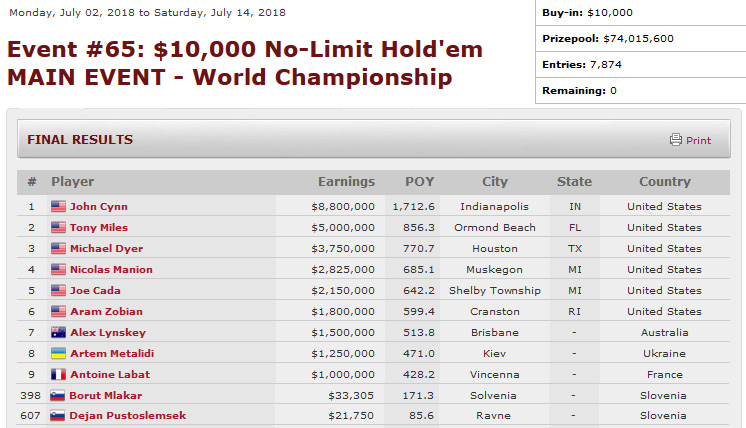Screen dimensions: 746x428
Task: Click the printer icon beside Print
Action: (676, 140)
